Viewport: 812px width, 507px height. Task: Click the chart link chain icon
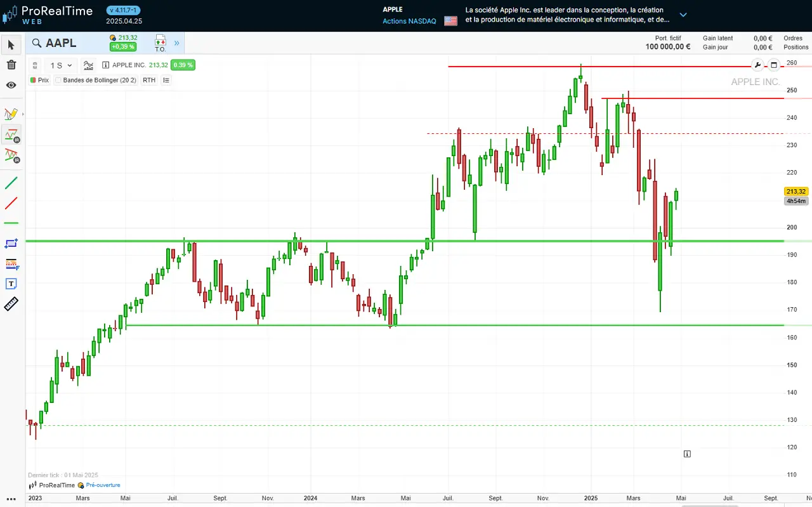[35, 65]
